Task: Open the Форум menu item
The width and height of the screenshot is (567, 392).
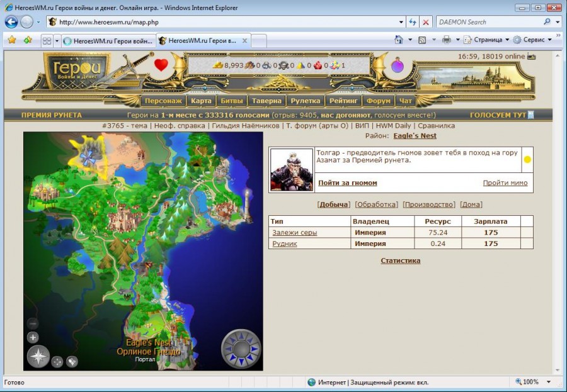Action: [378, 101]
